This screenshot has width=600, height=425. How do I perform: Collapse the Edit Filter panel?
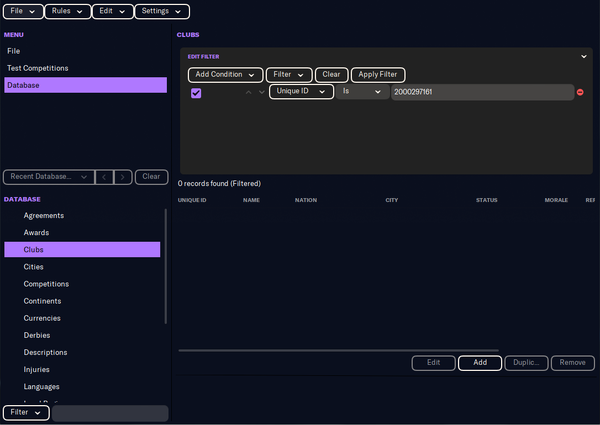tap(583, 57)
